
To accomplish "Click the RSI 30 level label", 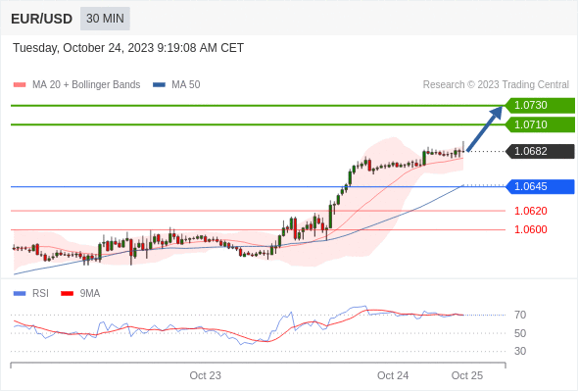I will tap(520, 351).
